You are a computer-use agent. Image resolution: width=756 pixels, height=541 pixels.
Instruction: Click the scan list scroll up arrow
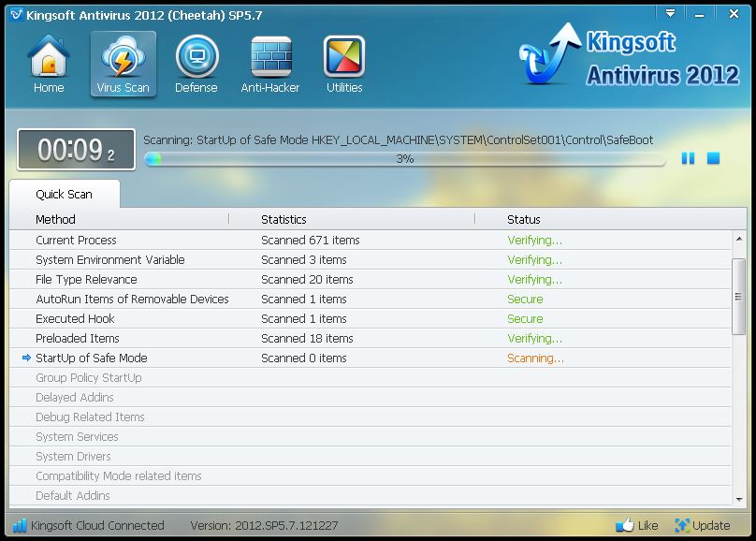739,239
